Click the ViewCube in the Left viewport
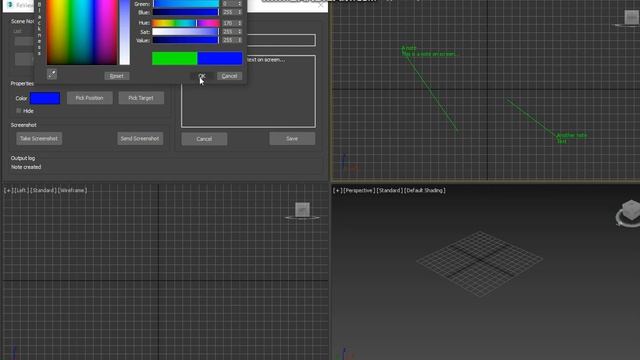640x360 pixels. click(302, 210)
